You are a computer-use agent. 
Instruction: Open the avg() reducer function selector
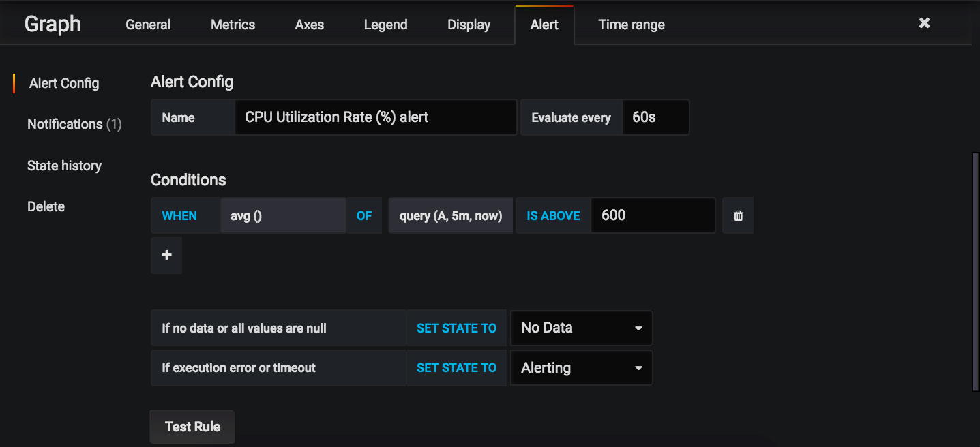coord(282,215)
